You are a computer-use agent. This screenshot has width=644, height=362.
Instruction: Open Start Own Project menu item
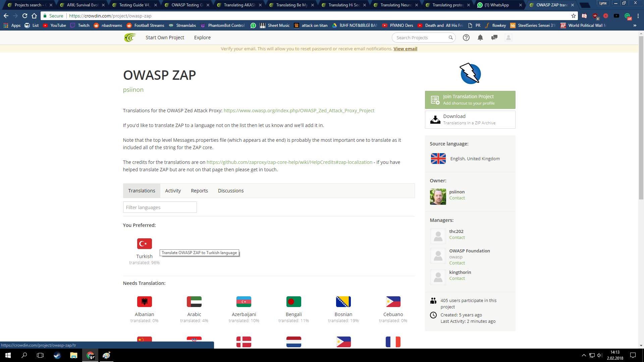coord(165,38)
